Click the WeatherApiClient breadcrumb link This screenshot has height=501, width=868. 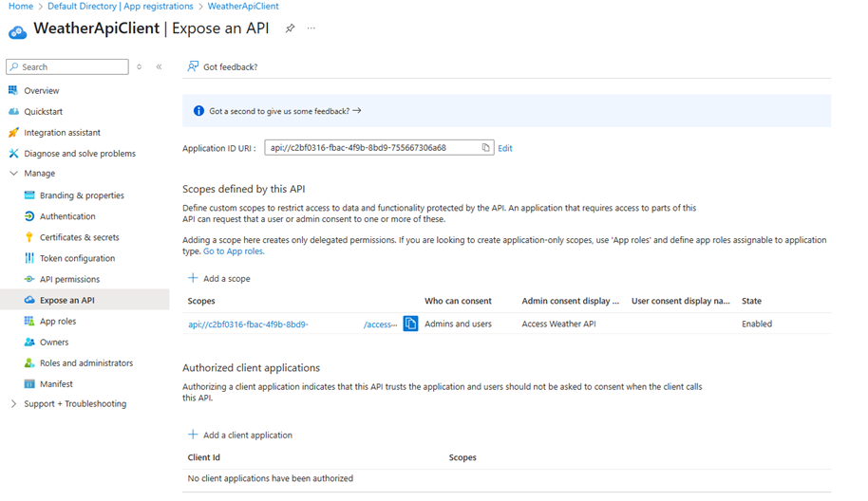click(243, 6)
